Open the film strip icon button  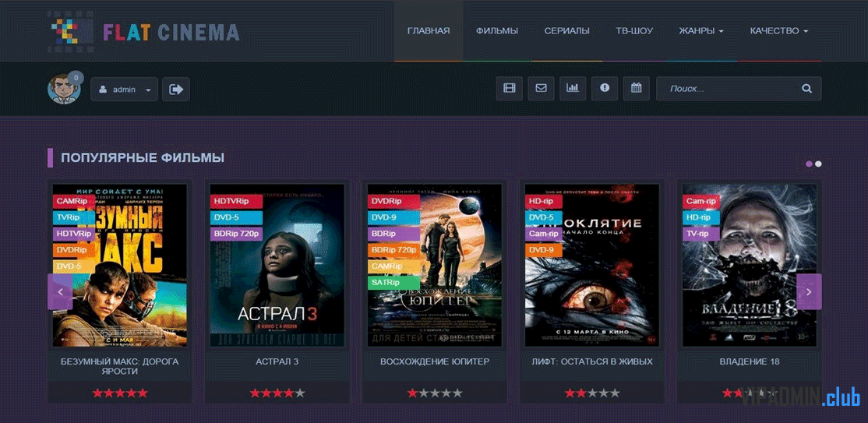pyautogui.click(x=510, y=89)
